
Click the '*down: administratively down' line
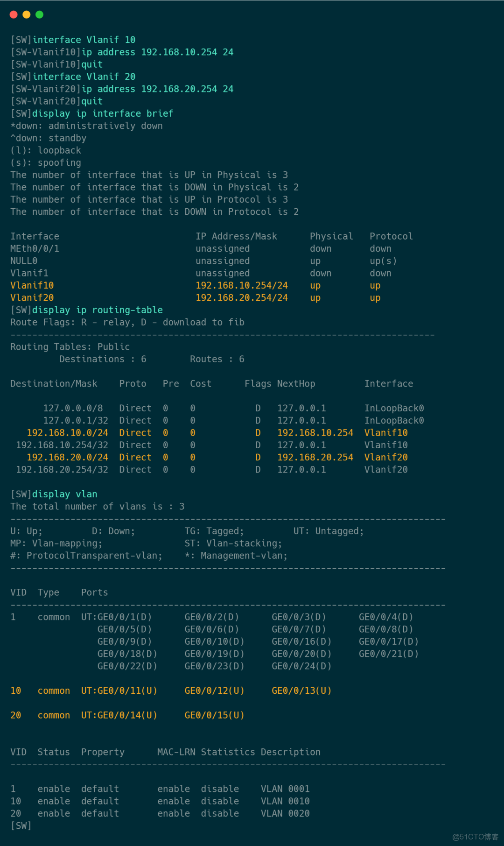coord(87,126)
